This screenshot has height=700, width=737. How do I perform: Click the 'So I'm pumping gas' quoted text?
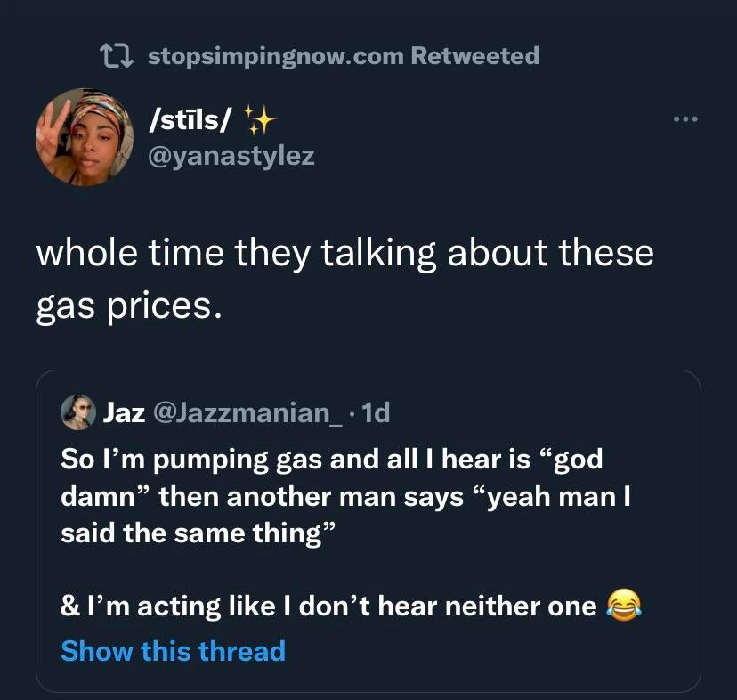pos(331,460)
